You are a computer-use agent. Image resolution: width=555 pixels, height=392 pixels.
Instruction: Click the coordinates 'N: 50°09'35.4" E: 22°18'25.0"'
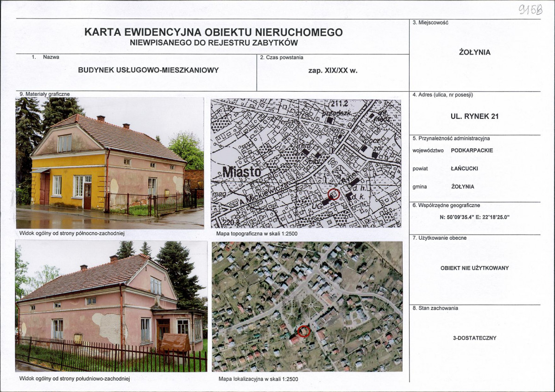474,218
